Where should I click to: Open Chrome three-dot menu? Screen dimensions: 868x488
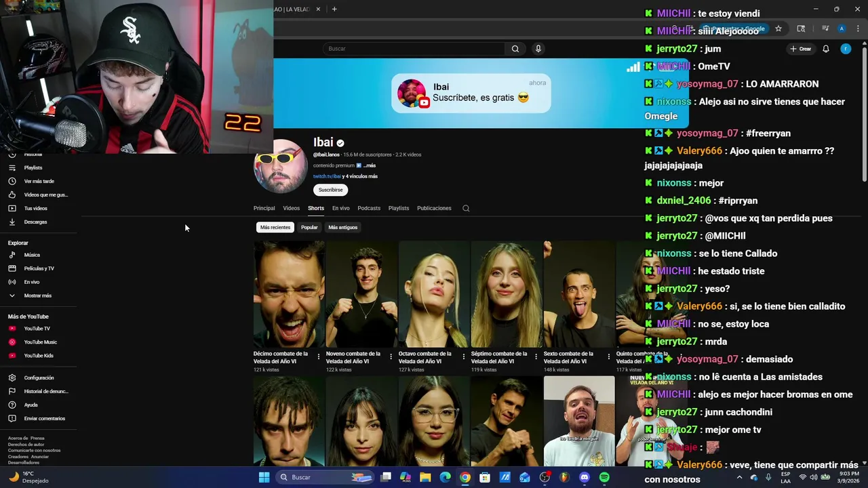858,28
